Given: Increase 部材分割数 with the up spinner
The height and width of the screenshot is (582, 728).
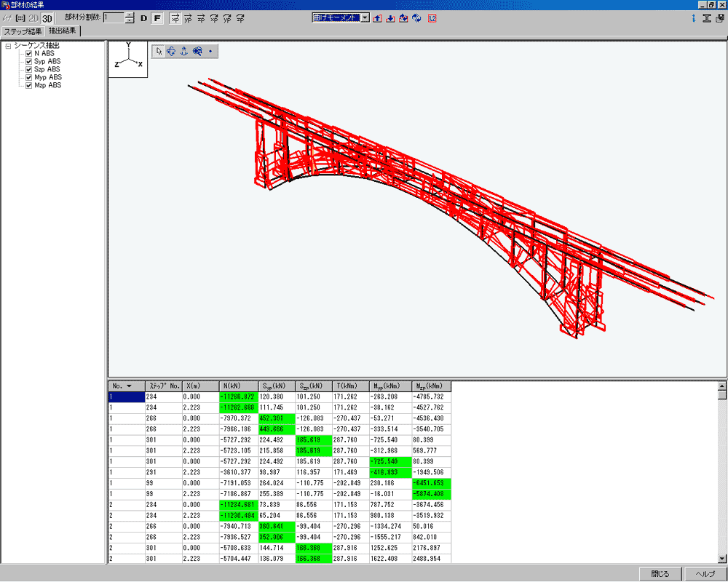Looking at the screenshot, I should (x=130, y=15).
